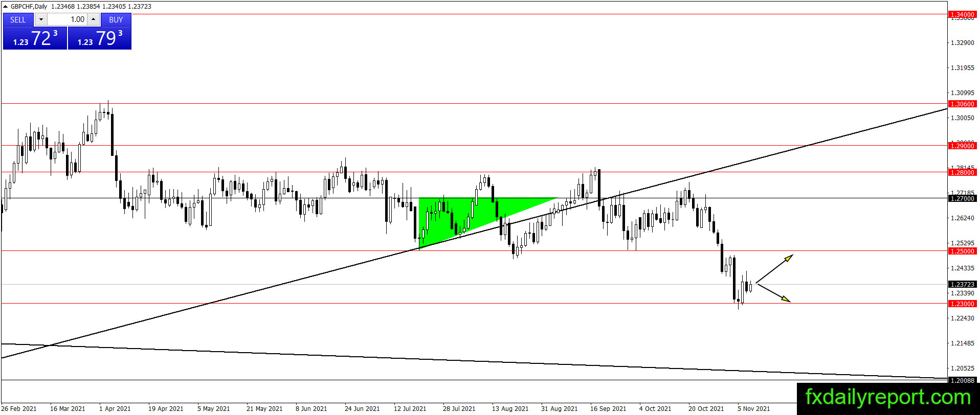Click the 5 Nov 2021 date label
The width and height of the screenshot is (980, 415).
(x=754, y=408)
